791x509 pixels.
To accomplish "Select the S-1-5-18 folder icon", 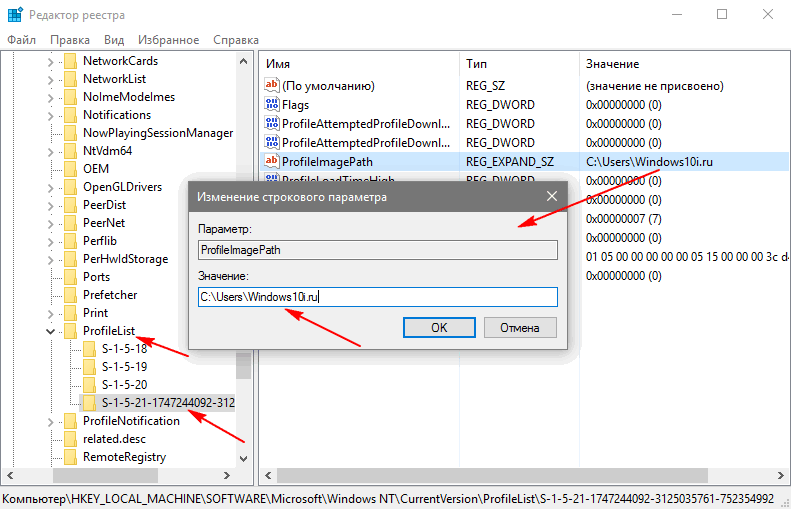I will coord(89,349).
